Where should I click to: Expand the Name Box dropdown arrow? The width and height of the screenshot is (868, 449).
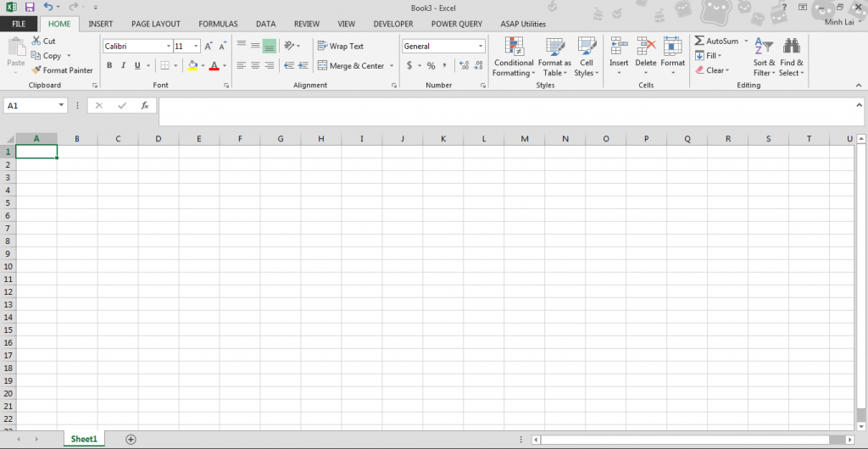tap(62, 106)
